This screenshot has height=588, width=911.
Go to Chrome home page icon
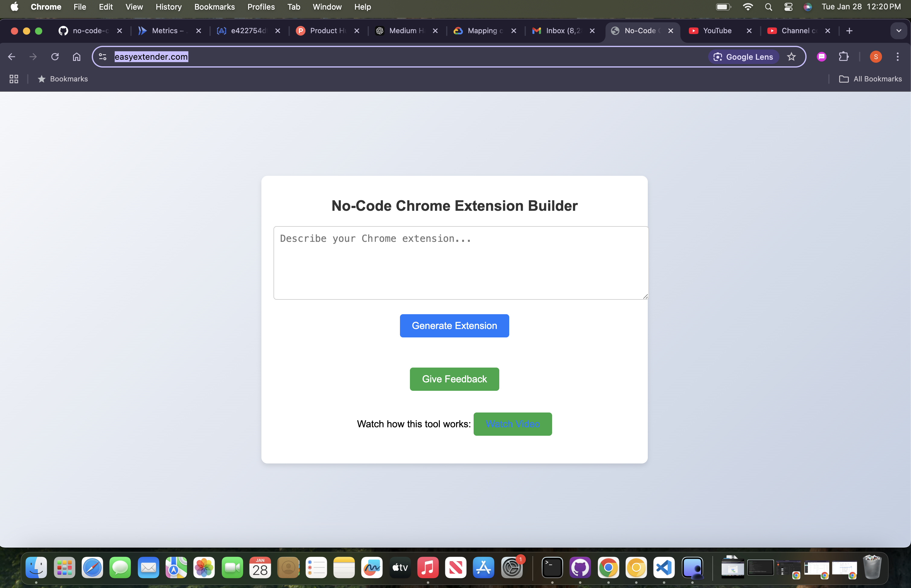77,57
